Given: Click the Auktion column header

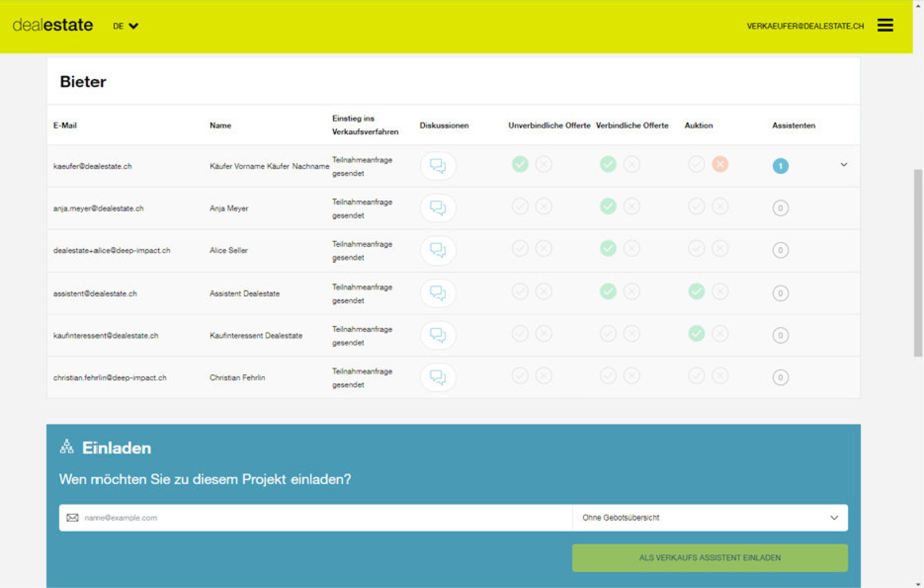Looking at the screenshot, I should pyautogui.click(x=698, y=126).
